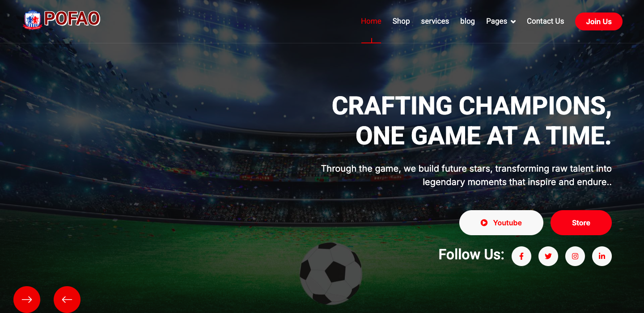
Task: Visit the blog nav link
Action: 467,21
